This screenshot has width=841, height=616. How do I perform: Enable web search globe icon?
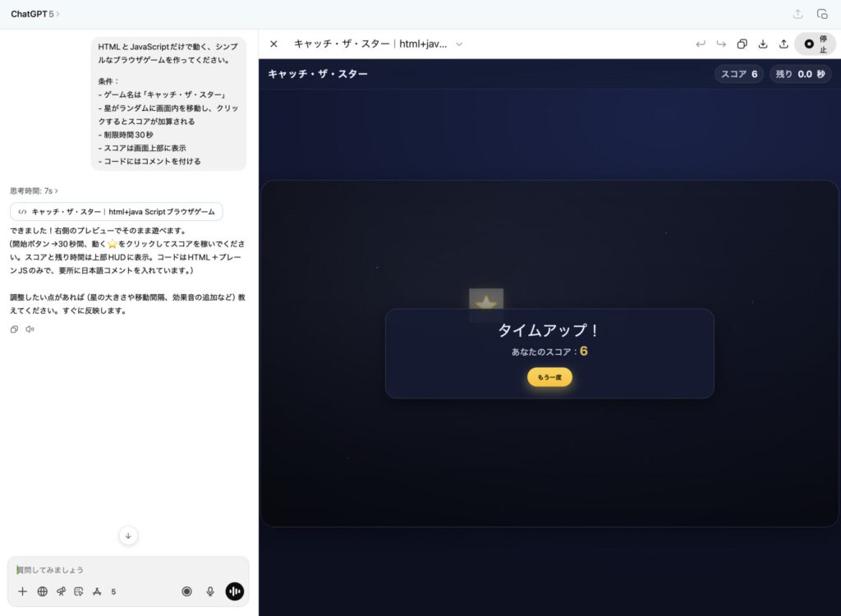[x=43, y=591]
